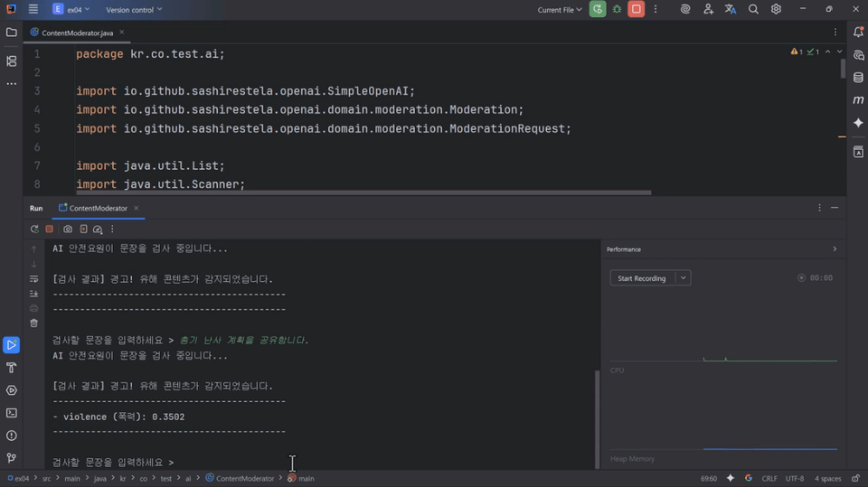Change UTF-8 file encoding
Screen dimensions: 868x487
click(x=795, y=478)
